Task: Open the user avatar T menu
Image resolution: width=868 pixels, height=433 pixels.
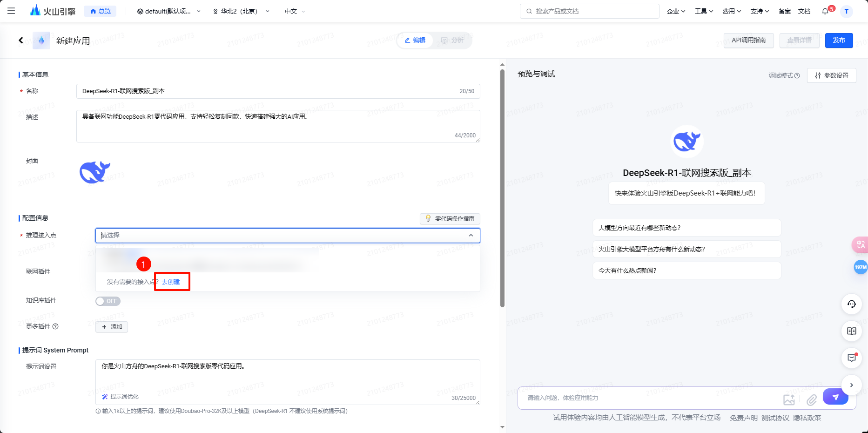Action: click(x=846, y=11)
